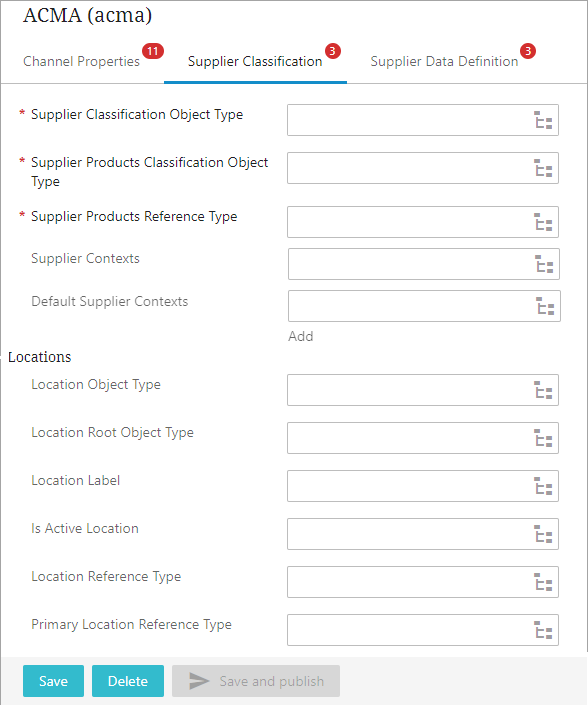Click Add link below Default Supplier Contexts
Screen dimensions: 588x705
point(301,336)
